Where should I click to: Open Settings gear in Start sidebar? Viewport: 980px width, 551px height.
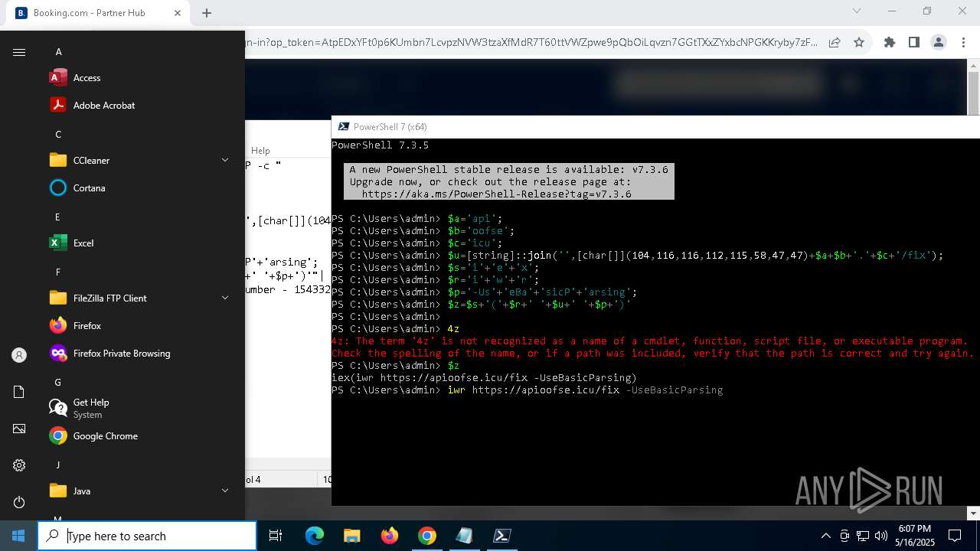tap(19, 465)
